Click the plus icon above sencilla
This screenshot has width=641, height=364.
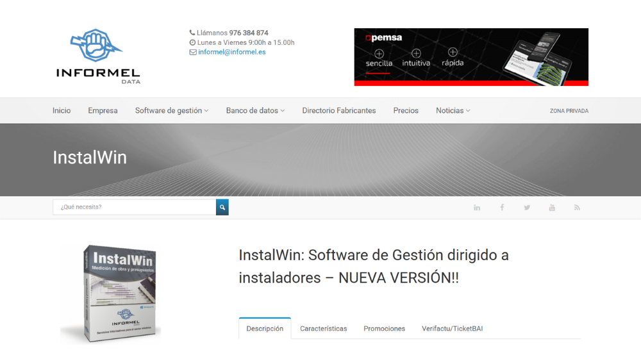(x=379, y=54)
